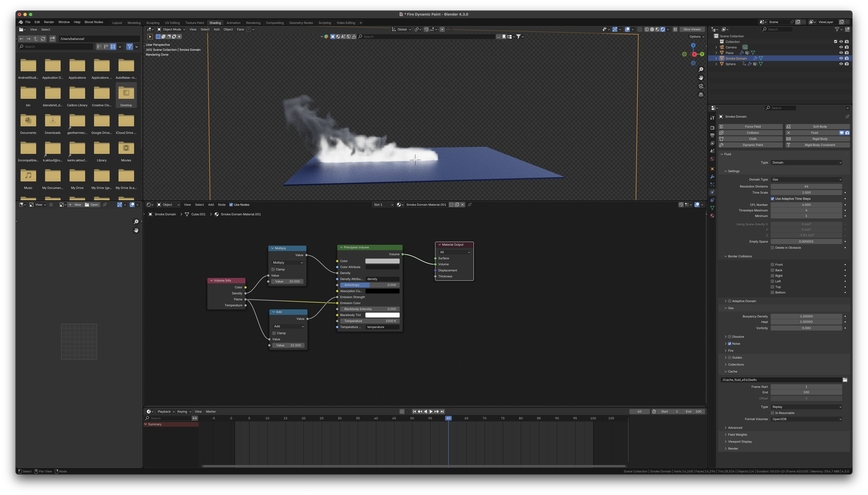The image size is (868, 495).
Task: Browse for the fluid cache folder
Action: pyautogui.click(x=845, y=380)
